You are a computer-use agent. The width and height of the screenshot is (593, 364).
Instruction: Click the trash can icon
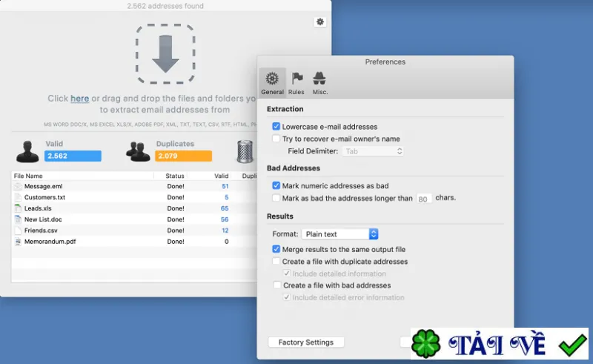pyautogui.click(x=245, y=151)
